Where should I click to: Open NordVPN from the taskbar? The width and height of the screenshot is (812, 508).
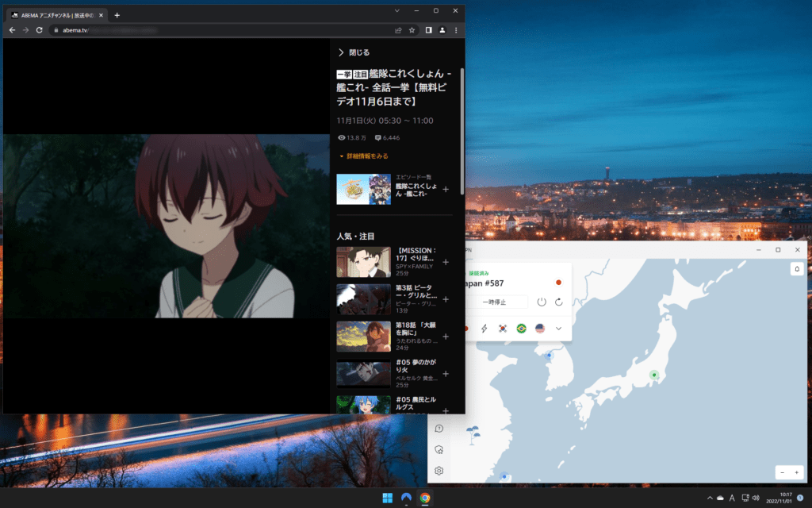click(406, 498)
